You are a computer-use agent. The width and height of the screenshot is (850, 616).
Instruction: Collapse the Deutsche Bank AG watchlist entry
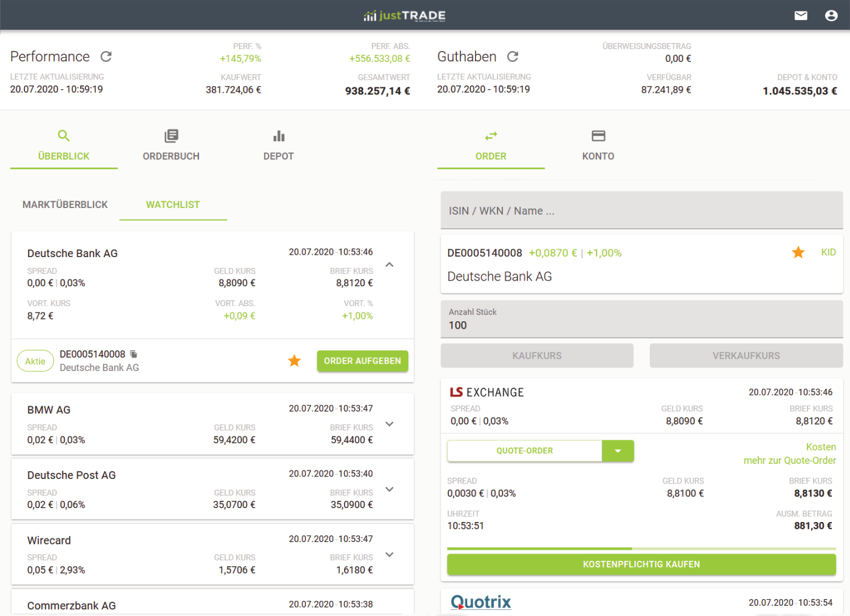(390, 264)
